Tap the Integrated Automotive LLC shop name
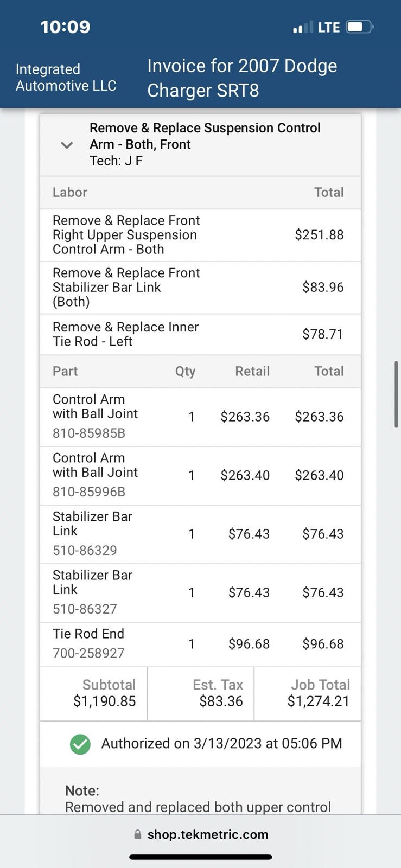The width and height of the screenshot is (401, 868). click(66, 78)
